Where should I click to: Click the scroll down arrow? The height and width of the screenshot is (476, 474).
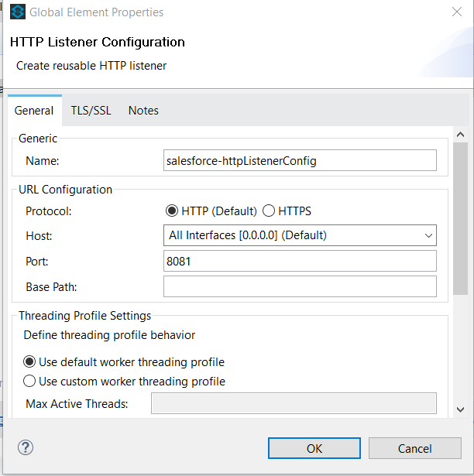coord(460,409)
